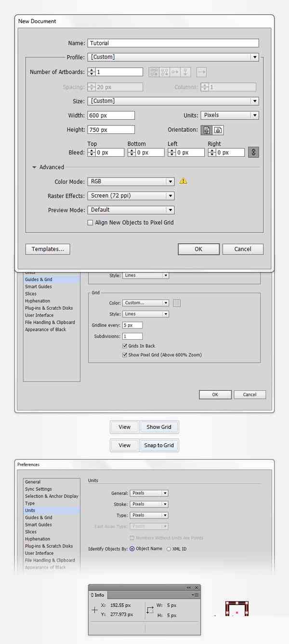Choose the Snap to Grid menu item
The width and height of the screenshot is (289, 644).
tap(159, 445)
